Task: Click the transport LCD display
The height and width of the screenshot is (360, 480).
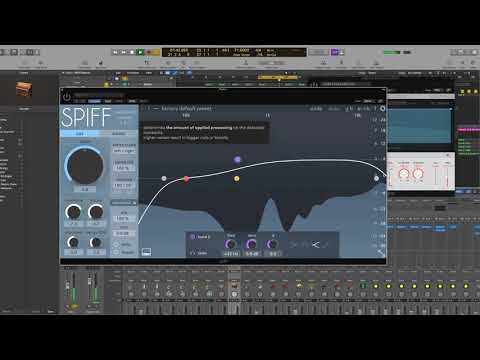Action: tap(234, 52)
